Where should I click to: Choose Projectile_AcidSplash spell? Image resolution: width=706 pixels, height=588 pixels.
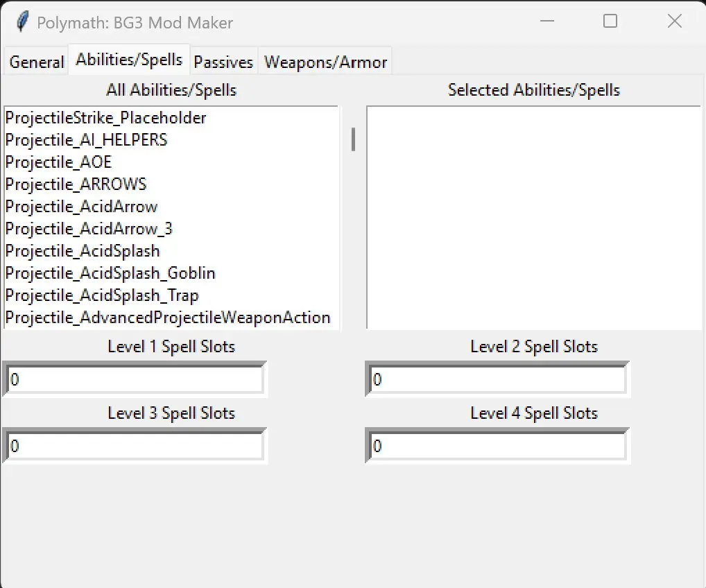point(171,251)
